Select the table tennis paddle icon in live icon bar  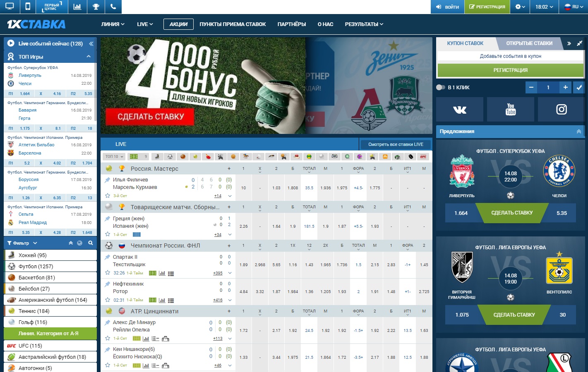click(208, 157)
